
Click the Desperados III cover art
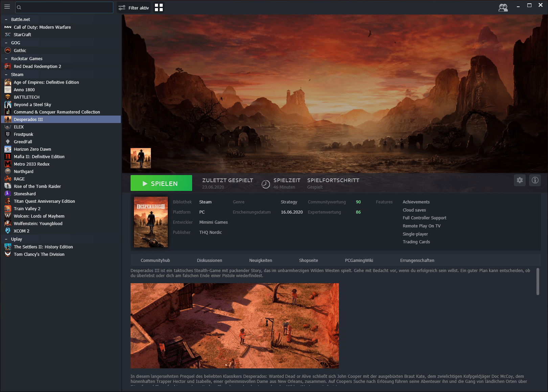pyautogui.click(x=151, y=222)
